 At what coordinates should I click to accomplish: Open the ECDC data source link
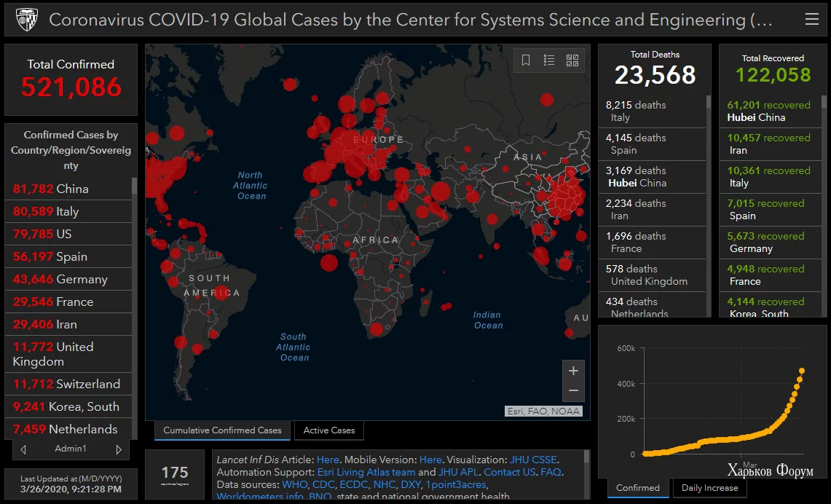pos(353,484)
